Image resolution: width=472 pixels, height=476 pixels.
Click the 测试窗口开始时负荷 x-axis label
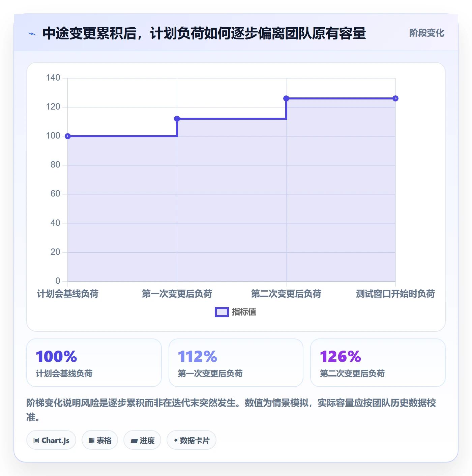point(395,294)
